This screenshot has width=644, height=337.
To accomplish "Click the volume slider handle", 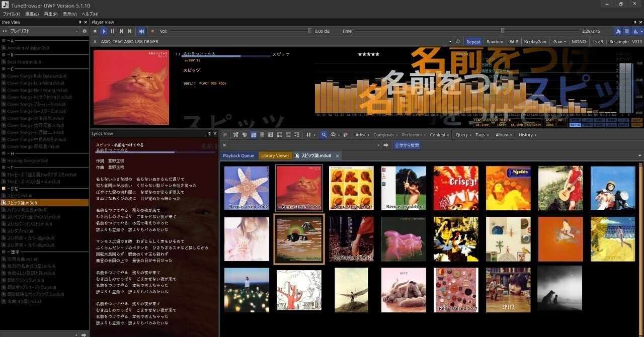I will [309, 31].
